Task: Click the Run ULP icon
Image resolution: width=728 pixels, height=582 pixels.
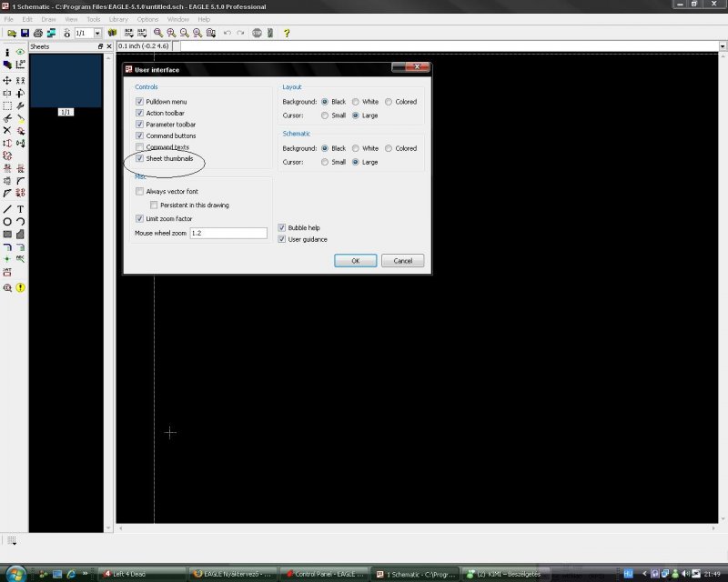Action: [x=142, y=33]
